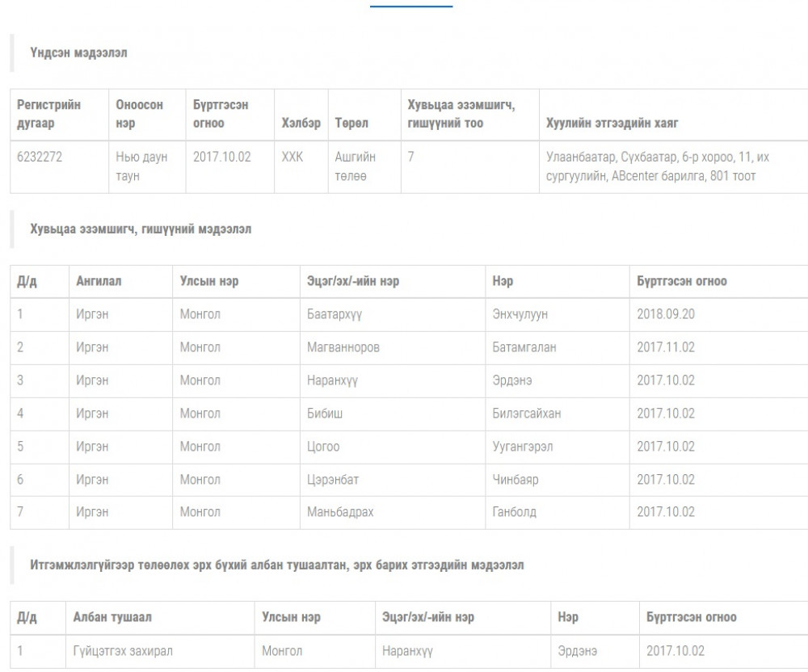Image resolution: width=808 pixels, height=672 pixels.
Task: Select the ХХК company form cell
Action: [x=292, y=157]
